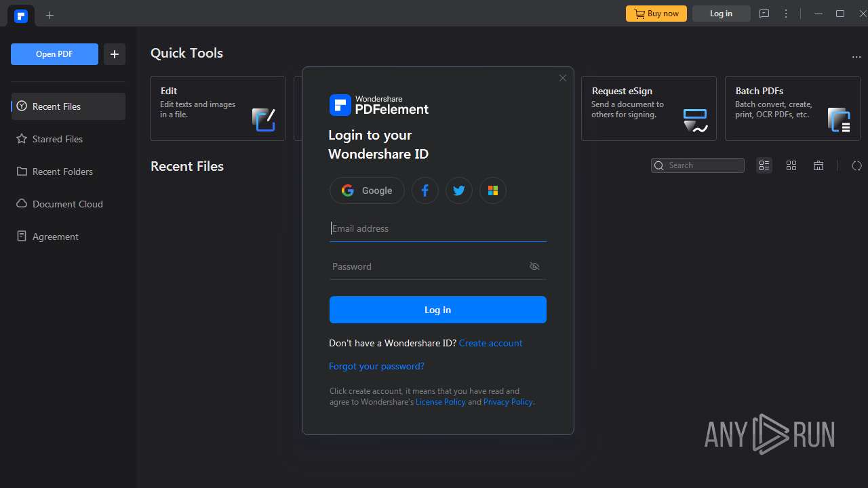
Task: Open Agreement in sidebar
Action: click(x=68, y=237)
